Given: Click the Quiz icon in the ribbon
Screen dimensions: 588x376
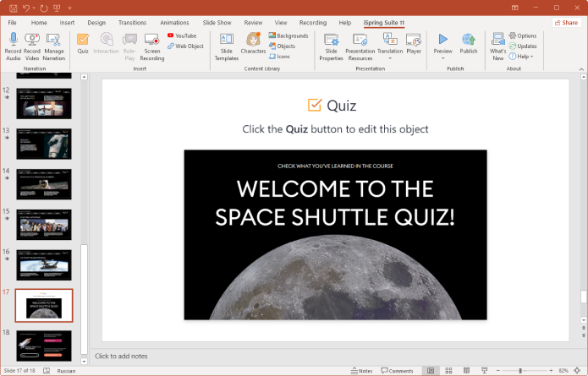Looking at the screenshot, I should (x=83, y=39).
